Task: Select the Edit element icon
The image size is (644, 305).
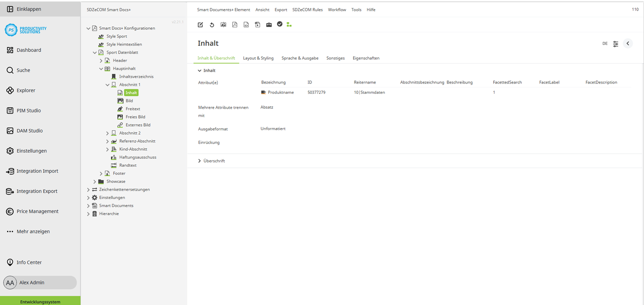Action: [x=200, y=24]
